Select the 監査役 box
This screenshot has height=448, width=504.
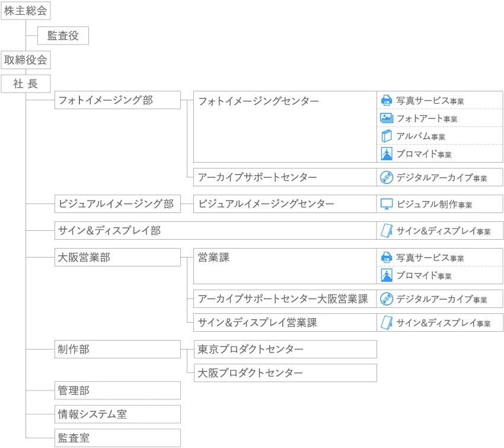[x=63, y=36]
